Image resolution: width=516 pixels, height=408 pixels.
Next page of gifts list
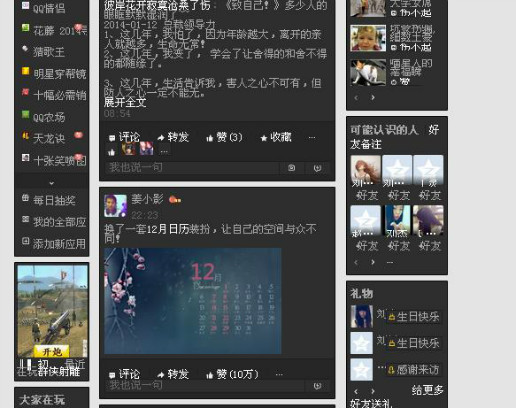[x=373, y=391]
